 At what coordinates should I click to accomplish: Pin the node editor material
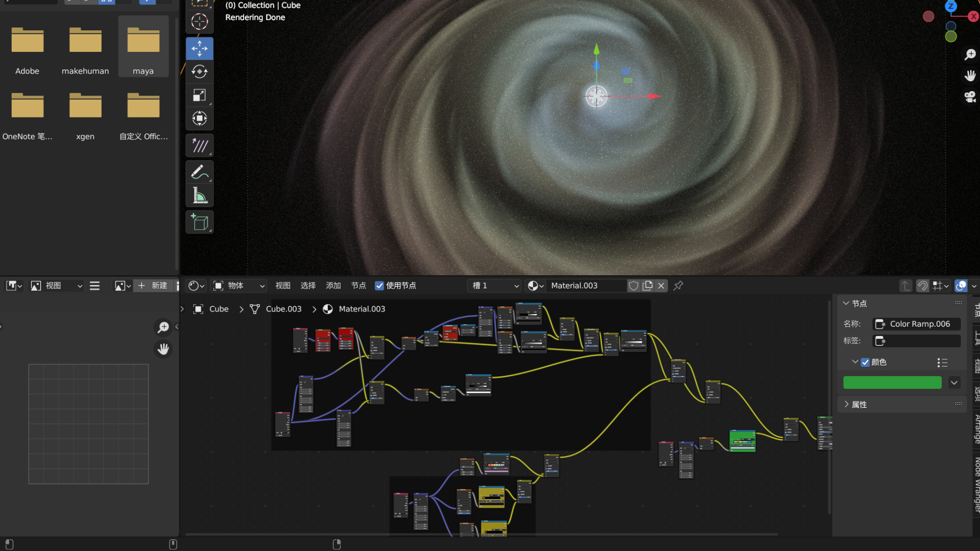678,286
